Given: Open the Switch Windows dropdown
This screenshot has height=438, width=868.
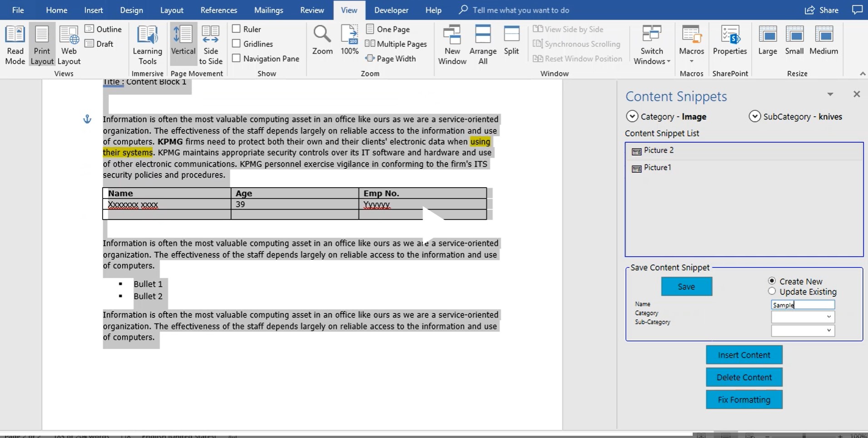Looking at the screenshot, I should point(652,45).
